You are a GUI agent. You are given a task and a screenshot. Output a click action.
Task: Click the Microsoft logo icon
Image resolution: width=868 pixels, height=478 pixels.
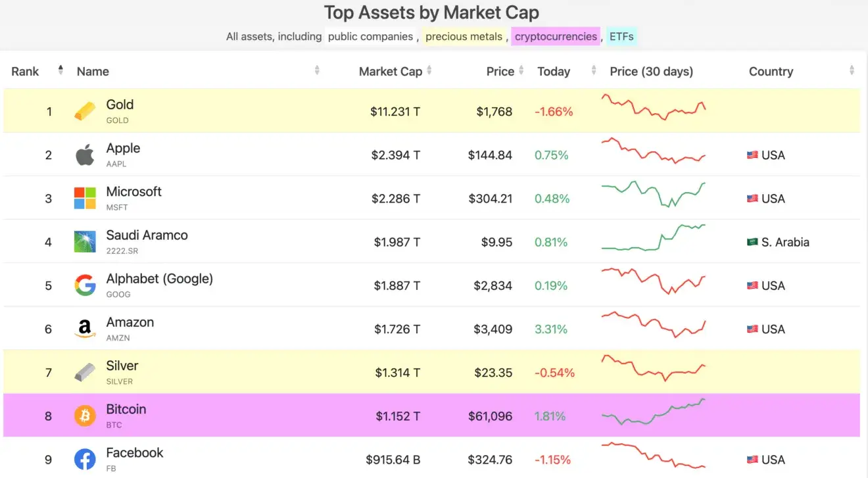tap(85, 199)
